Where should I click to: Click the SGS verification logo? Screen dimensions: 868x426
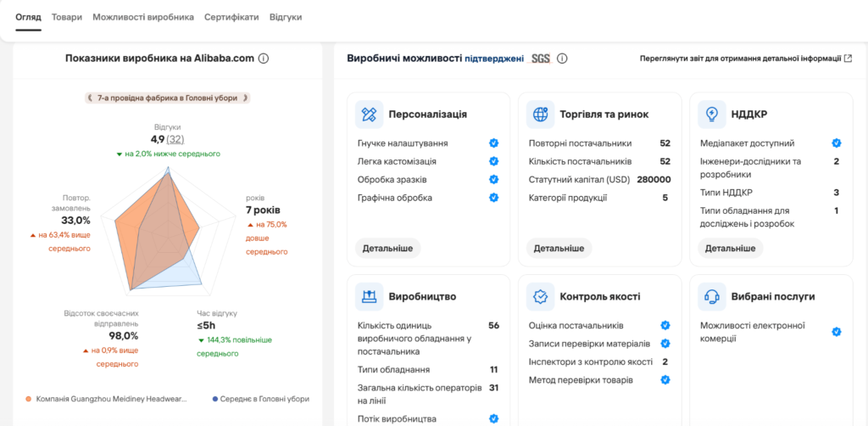tap(541, 59)
